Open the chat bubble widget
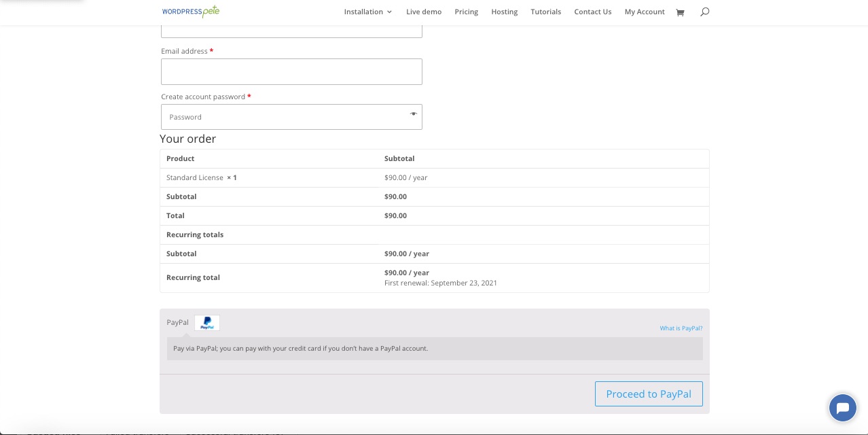The width and height of the screenshot is (868, 435). [842, 408]
